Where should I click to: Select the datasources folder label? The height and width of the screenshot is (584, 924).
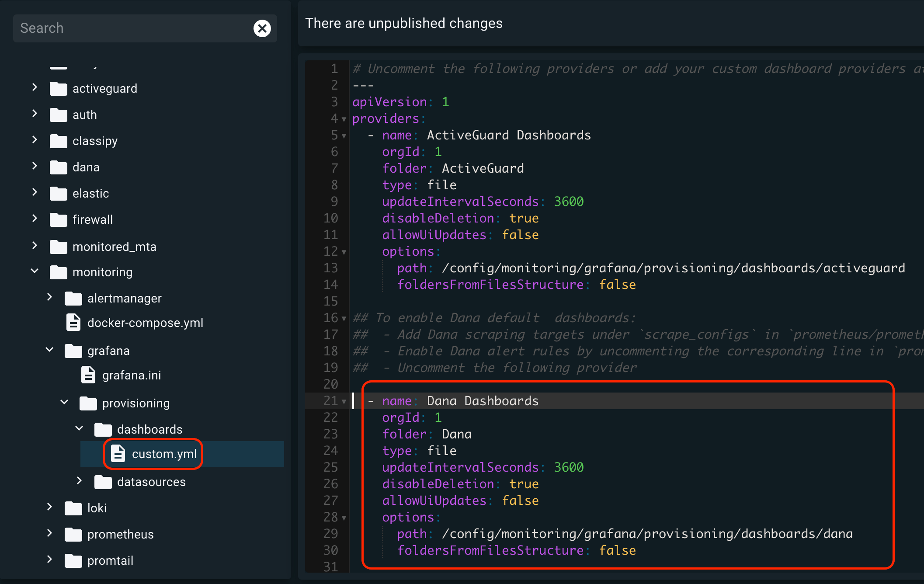[151, 482]
